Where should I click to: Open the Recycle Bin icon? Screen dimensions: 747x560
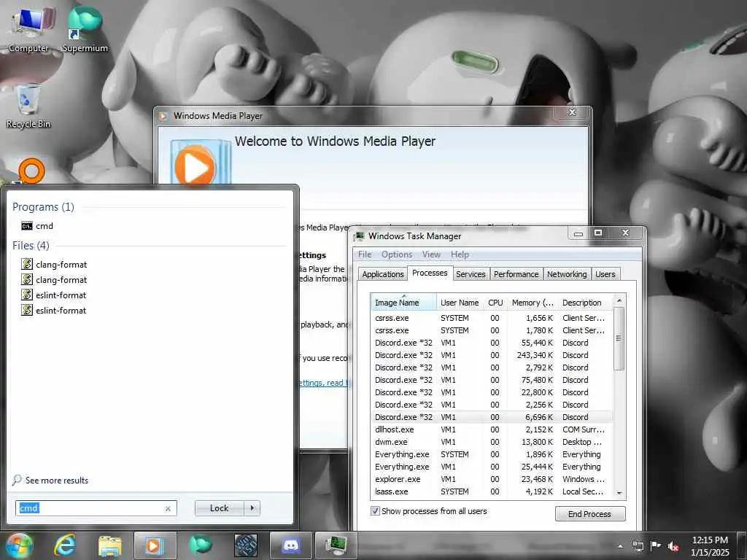(28, 106)
